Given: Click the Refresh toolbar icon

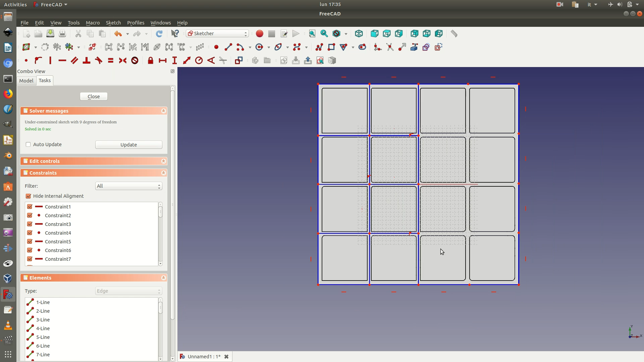Looking at the screenshot, I should (159, 34).
